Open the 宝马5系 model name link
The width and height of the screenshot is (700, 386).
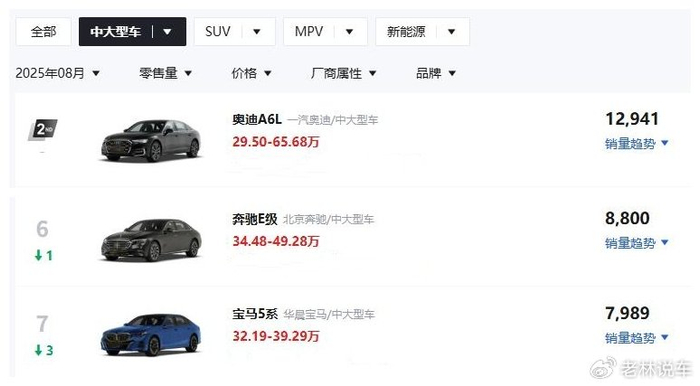(255, 314)
